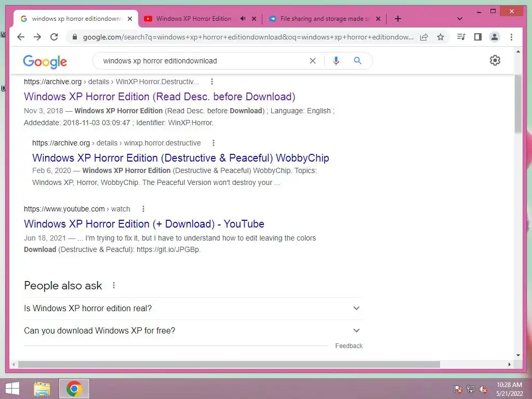Screen dimensions: 532x399
Task: Go back to the previous page
Action: [x=21, y=37]
